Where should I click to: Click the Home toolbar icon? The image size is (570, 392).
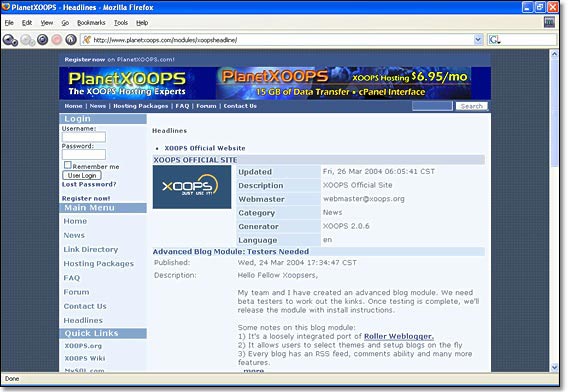point(71,39)
